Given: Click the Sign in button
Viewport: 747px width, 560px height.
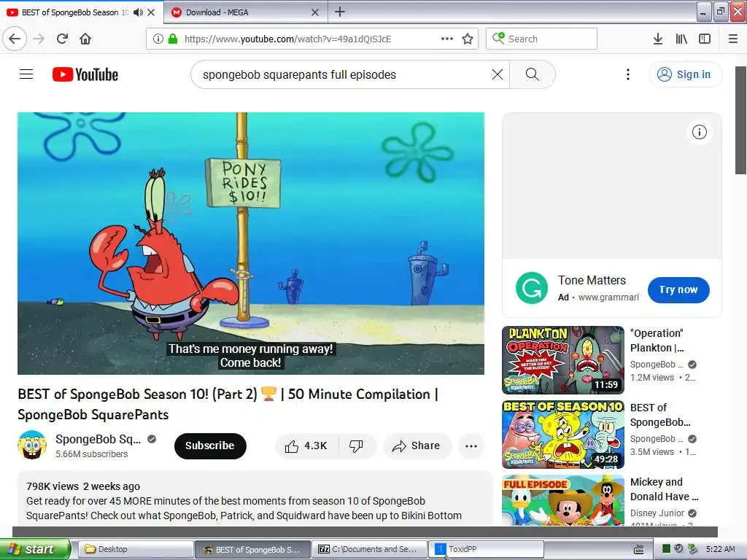Looking at the screenshot, I should click(685, 74).
